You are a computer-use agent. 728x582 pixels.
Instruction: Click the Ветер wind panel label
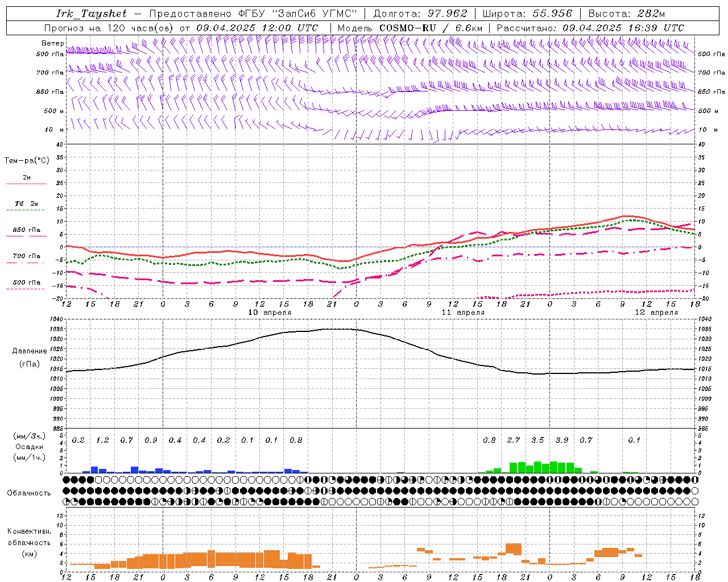click(53, 43)
